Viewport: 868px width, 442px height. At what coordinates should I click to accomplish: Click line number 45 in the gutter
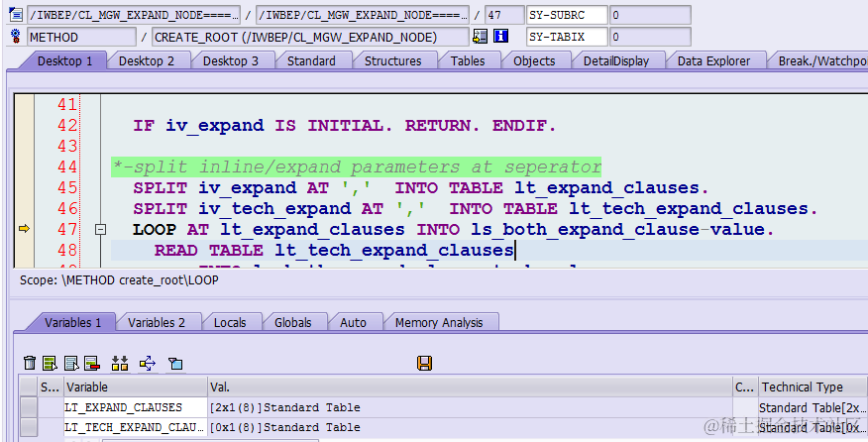pos(67,187)
